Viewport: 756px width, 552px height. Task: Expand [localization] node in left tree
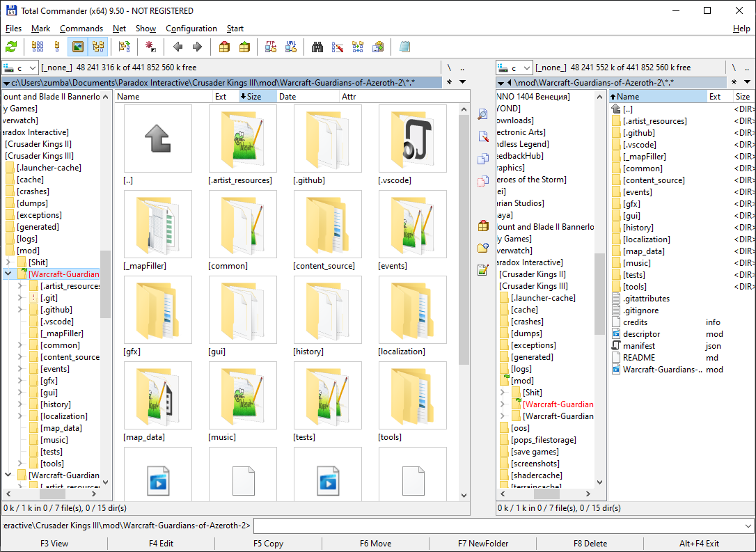(19, 416)
